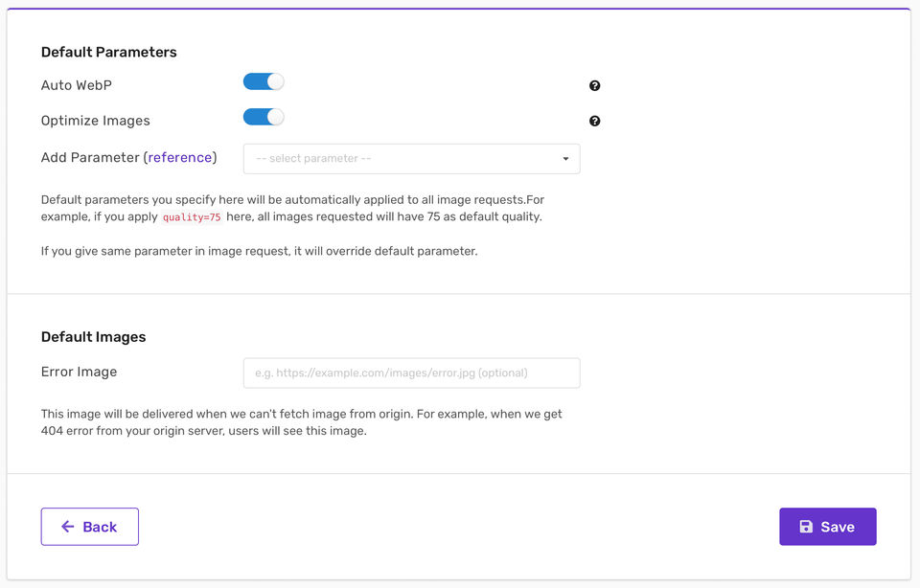Click the help icon beside Optimize Images
Viewport: 920px width, 588px height.
(594, 122)
